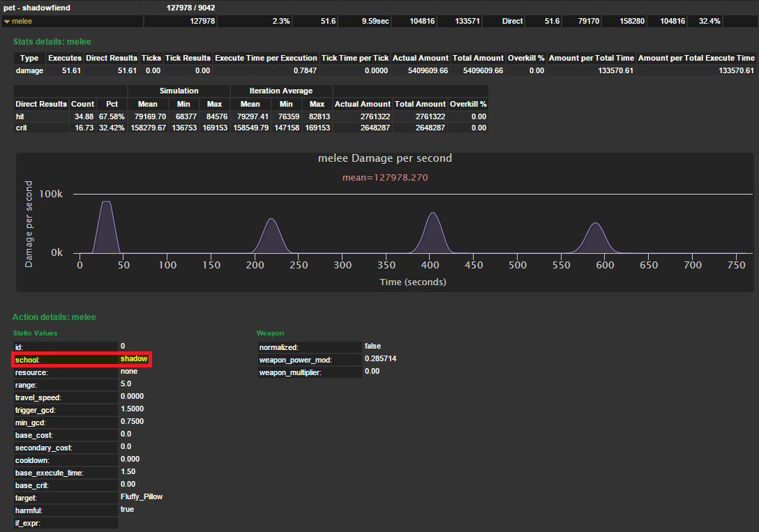Image resolution: width=759 pixels, height=532 pixels.
Task: Click the Fluffy_Pillow target value
Action: (x=141, y=497)
